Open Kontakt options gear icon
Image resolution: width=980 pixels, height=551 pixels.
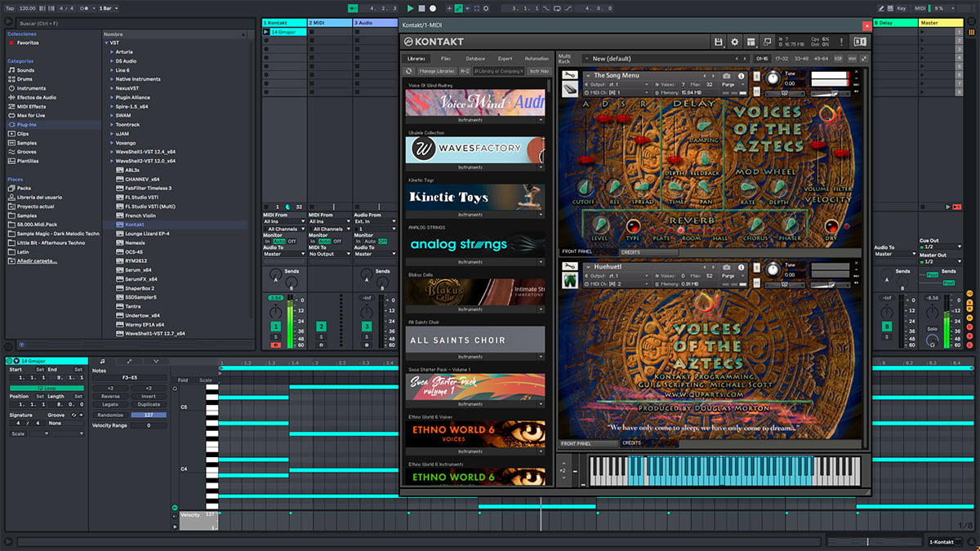734,42
